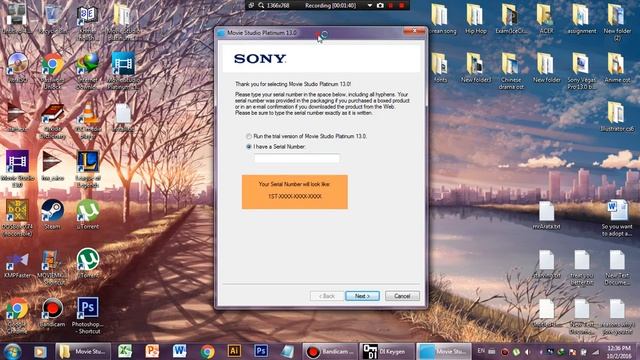Click the Cancel button in installer
Screen dimensions: 640x360
pyautogui.click(x=402, y=296)
